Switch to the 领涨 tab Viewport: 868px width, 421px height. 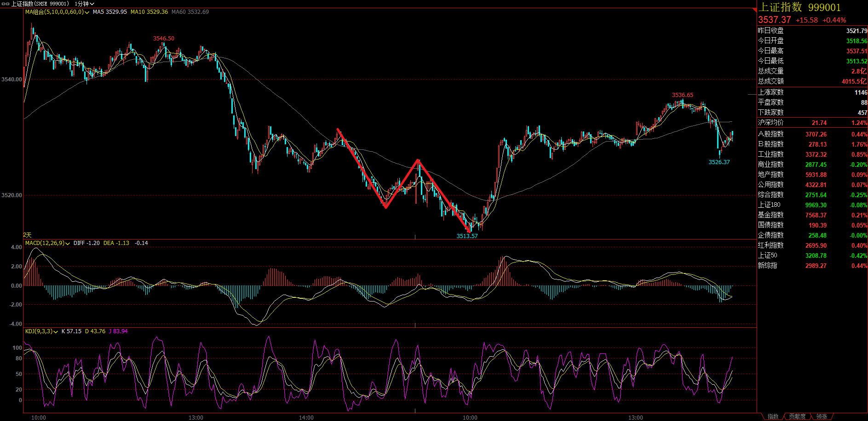pos(822,416)
